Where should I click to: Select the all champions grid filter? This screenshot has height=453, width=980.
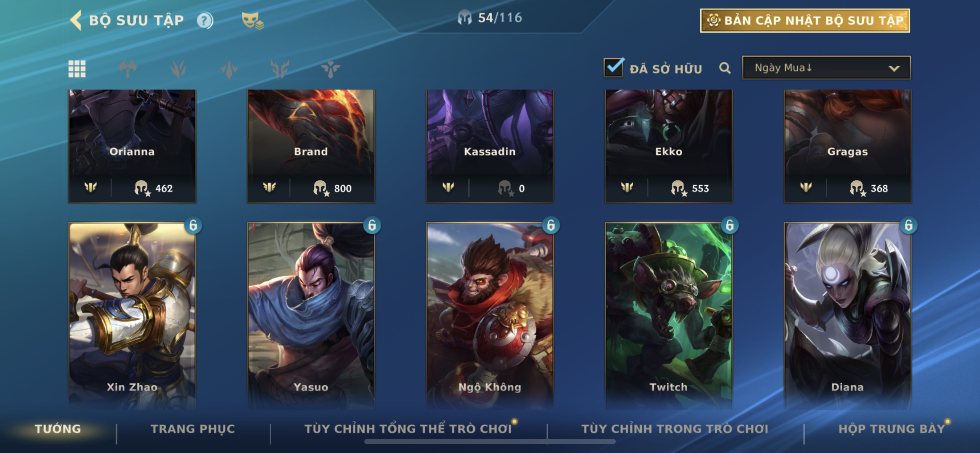tap(77, 69)
